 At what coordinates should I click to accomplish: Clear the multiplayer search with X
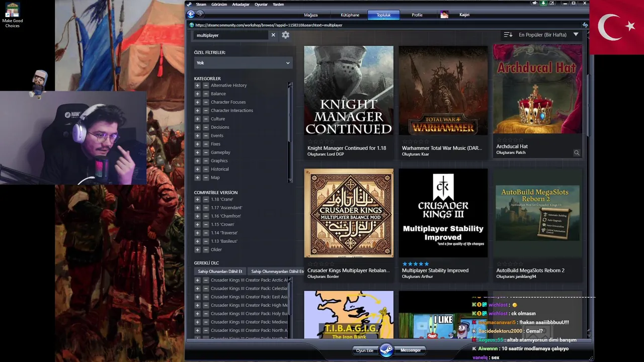273,35
